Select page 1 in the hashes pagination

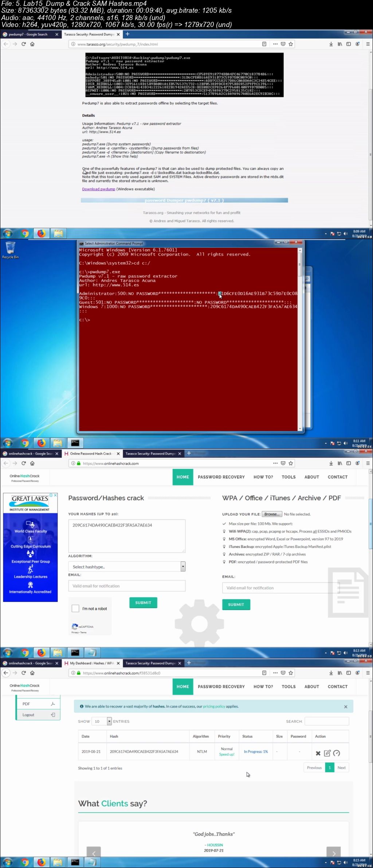pyautogui.click(x=330, y=768)
